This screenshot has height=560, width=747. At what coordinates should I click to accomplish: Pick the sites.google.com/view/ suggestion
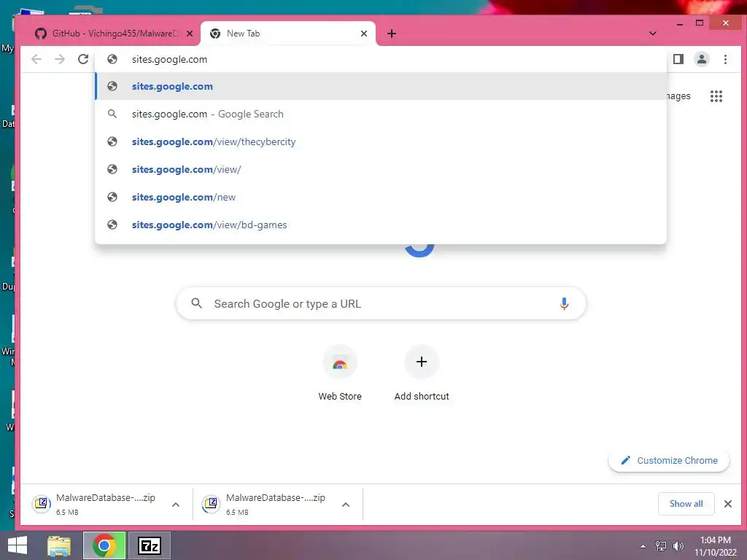tap(381, 169)
